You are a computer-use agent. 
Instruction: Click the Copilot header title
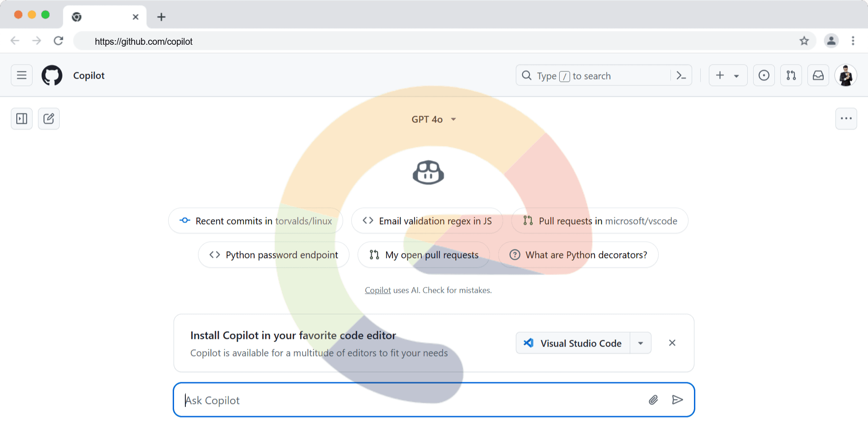tap(89, 75)
